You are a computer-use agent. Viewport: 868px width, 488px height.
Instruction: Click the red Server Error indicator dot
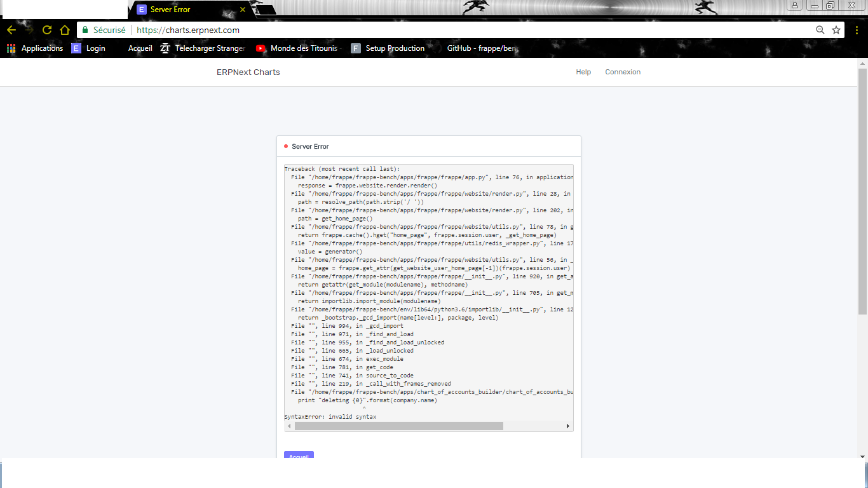pyautogui.click(x=286, y=146)
